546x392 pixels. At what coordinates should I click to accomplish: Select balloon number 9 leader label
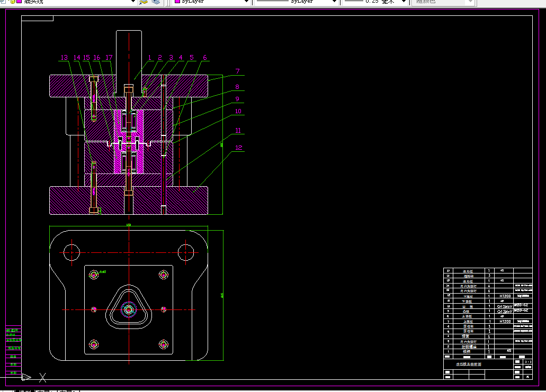237,99
